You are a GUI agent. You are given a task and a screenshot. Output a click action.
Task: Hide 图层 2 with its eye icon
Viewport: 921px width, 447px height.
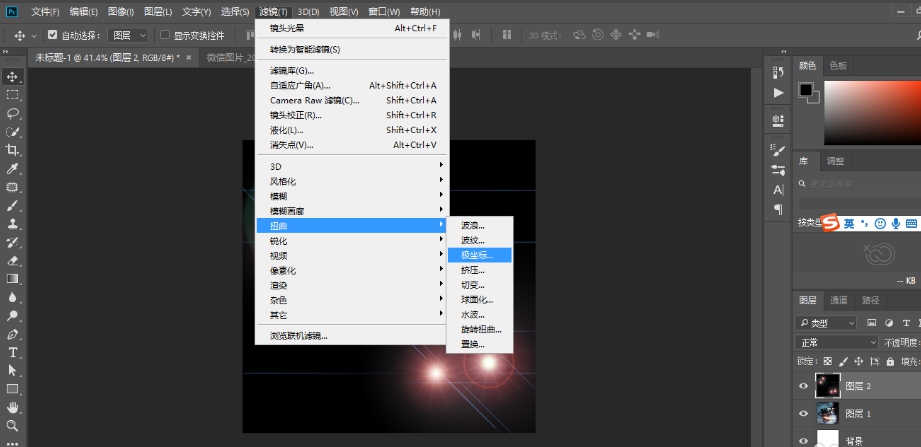(x=803, y=386)
